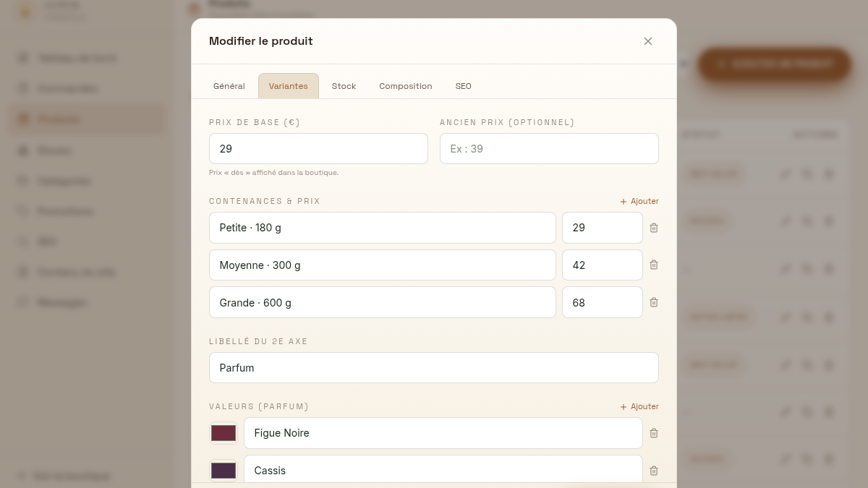Delete the Grande · 600 g row

[654, 302]
